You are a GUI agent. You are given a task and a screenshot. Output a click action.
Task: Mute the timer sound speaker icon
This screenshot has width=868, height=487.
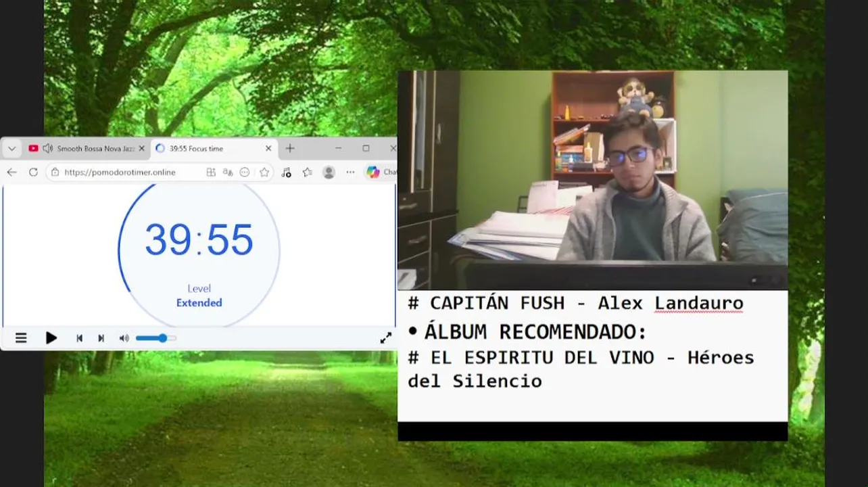pyautogui.click(x=124, y=338)
